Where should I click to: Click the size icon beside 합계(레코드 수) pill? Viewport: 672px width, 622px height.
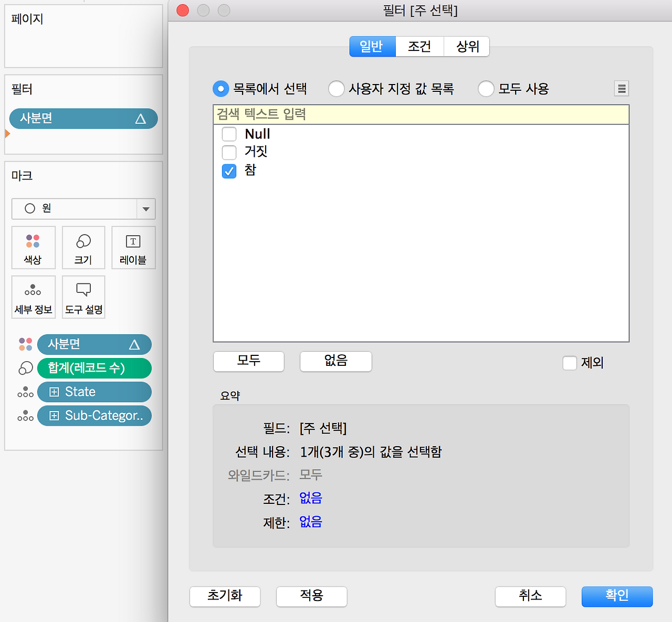[x=25, y=368]
